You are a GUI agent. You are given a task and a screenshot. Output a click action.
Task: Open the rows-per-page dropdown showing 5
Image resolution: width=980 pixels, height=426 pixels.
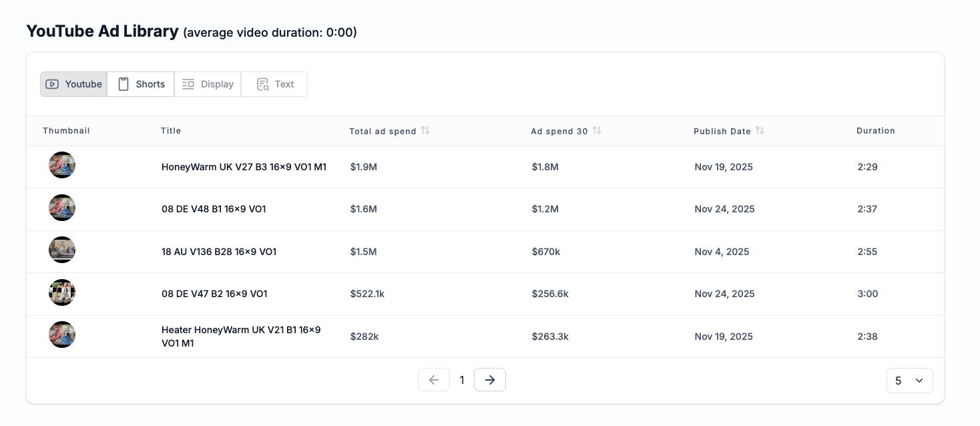(909, 381)
